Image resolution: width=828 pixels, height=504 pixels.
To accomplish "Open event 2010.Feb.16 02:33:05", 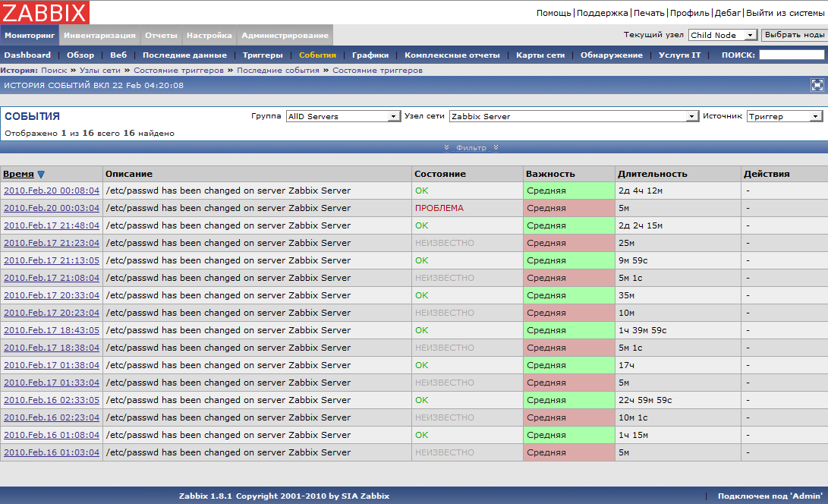I will 51,400.
